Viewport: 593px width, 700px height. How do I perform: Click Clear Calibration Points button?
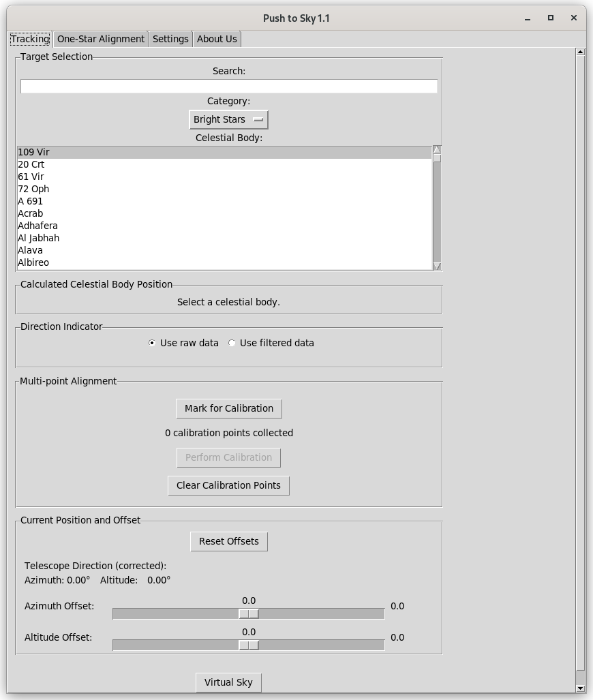pos(228,485)
